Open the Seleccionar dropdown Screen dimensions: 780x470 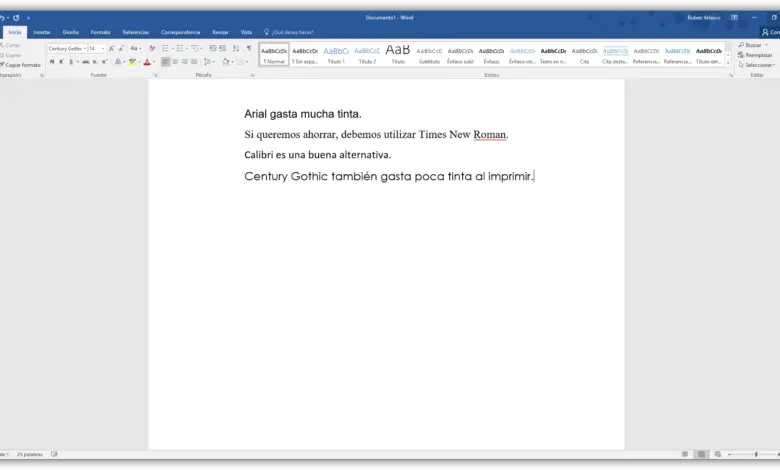(x=756, y=65)
